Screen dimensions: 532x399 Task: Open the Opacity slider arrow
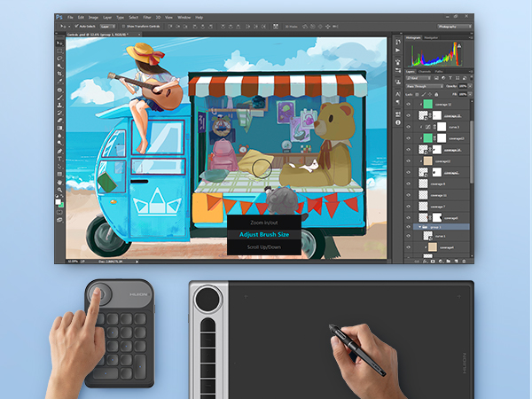pos(470,86)
